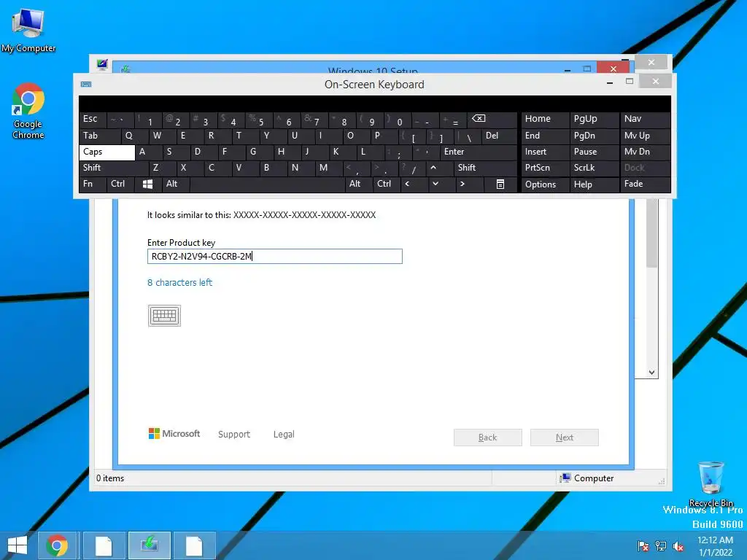Click the Next button in Setup
The height and width of the screenshot is (560, 747).
tap(565, 437)
